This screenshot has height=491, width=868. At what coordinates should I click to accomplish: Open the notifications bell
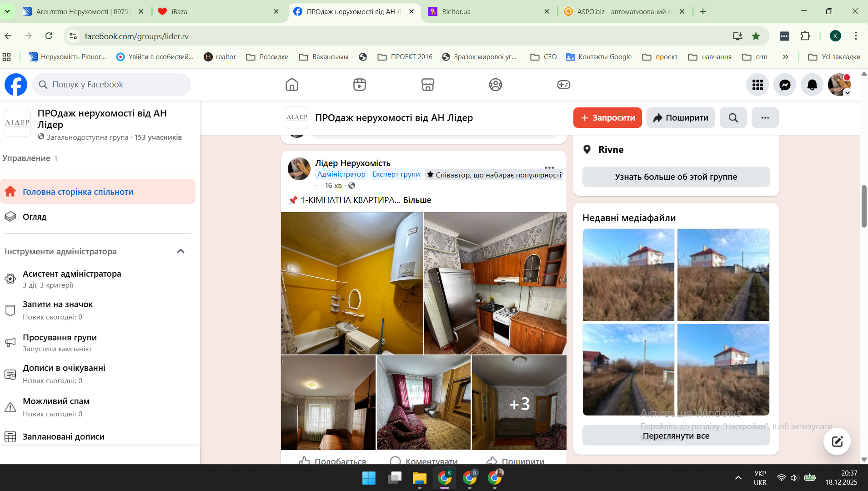812,85
